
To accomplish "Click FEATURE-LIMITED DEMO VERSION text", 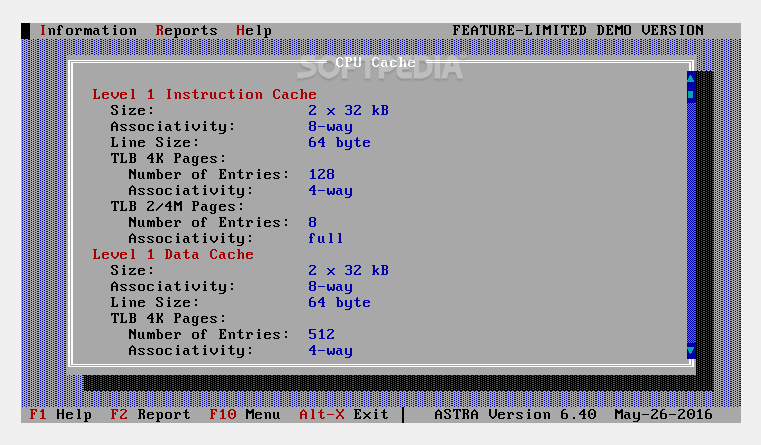I will tap(578, 31).
